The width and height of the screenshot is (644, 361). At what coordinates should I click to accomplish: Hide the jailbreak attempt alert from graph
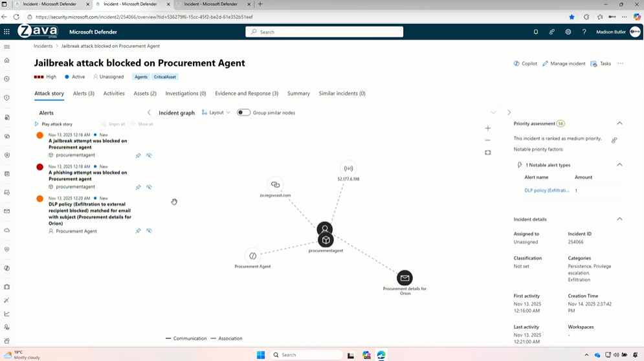[x=149, y=155]
